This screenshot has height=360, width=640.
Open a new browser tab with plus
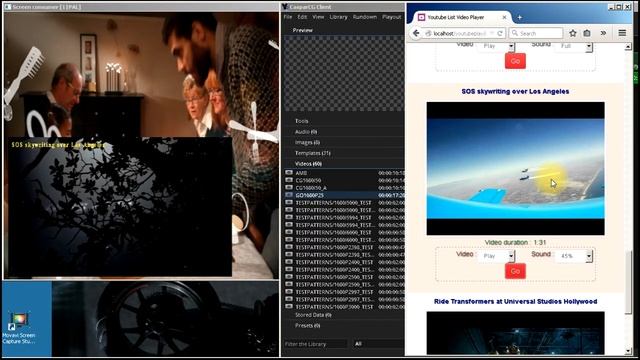[x=520, y=17]
